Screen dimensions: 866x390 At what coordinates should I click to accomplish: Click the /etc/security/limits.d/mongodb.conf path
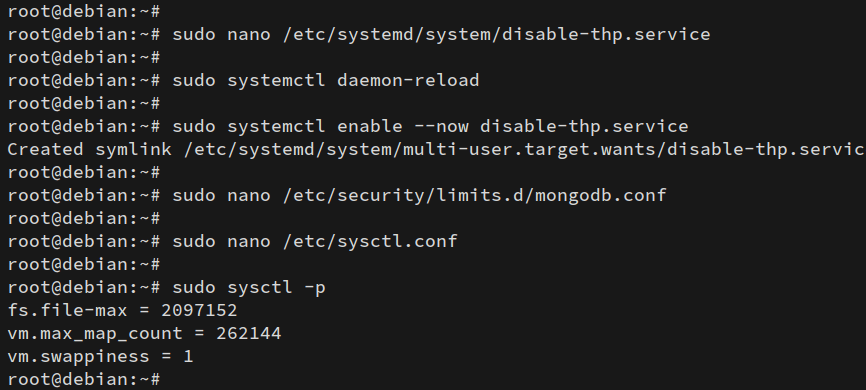click(474, 196)
